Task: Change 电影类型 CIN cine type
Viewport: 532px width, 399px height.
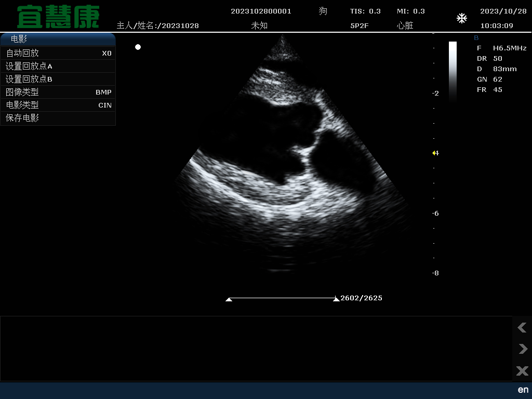Action: (x=58, y=105)
